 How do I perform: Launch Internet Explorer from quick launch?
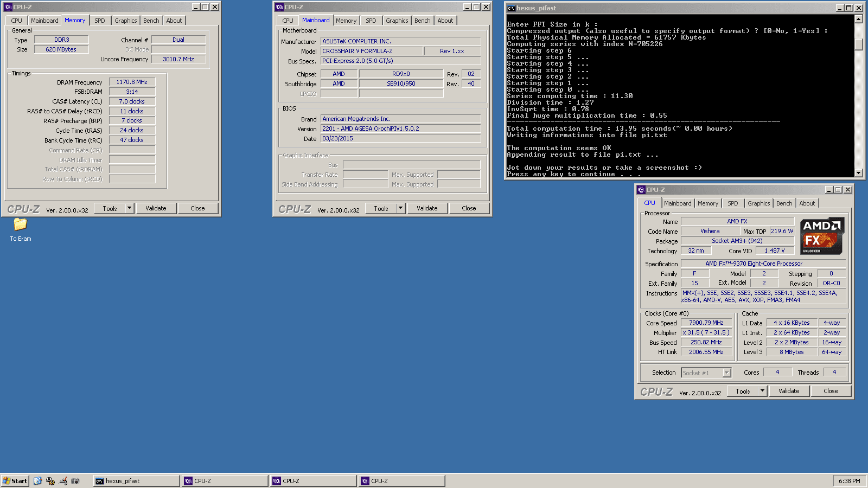pos(37,481)
